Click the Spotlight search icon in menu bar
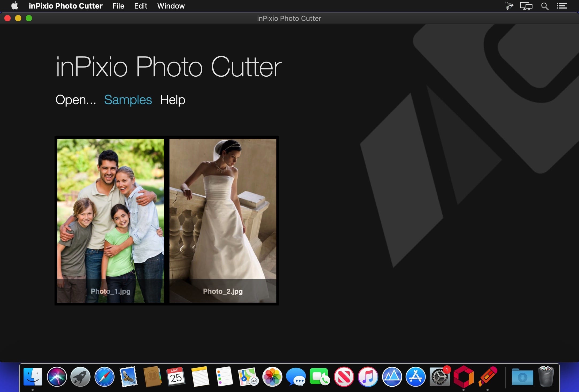This screenshot has width=579, height=392. (545, 6)
